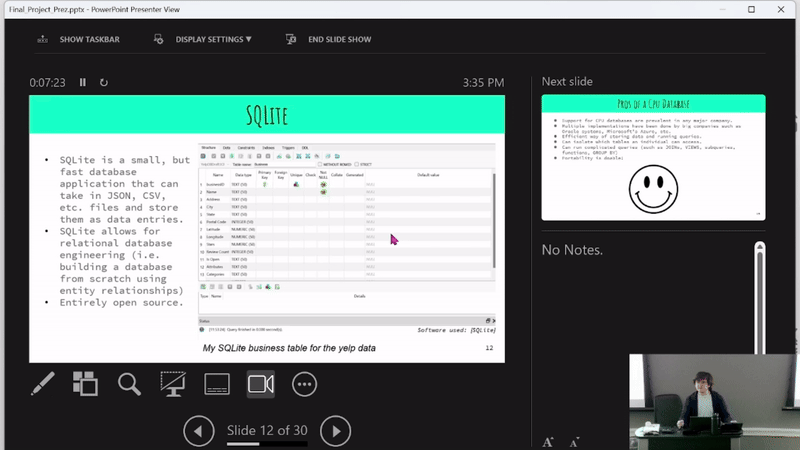
Task: Open the pen and laser pointer tools
Action: (x=42, y=384)
